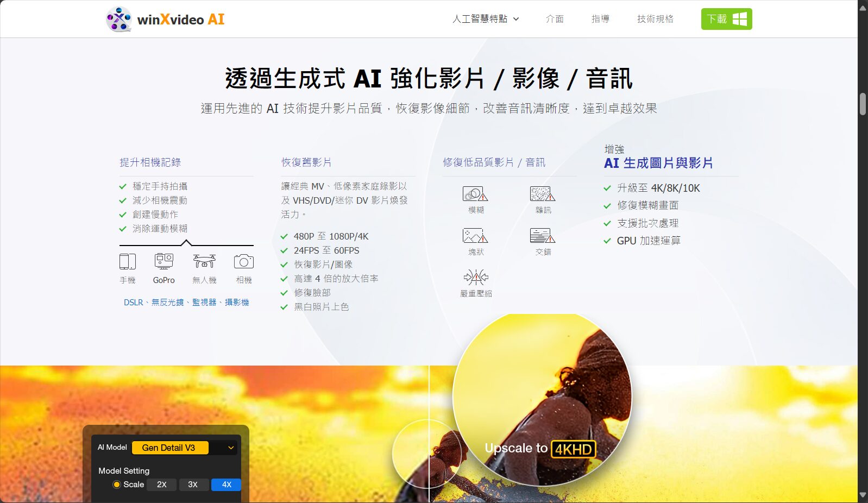Click the green 下載 download button
The height and width of the screenshot is (503, 868).
pos(726,19)
